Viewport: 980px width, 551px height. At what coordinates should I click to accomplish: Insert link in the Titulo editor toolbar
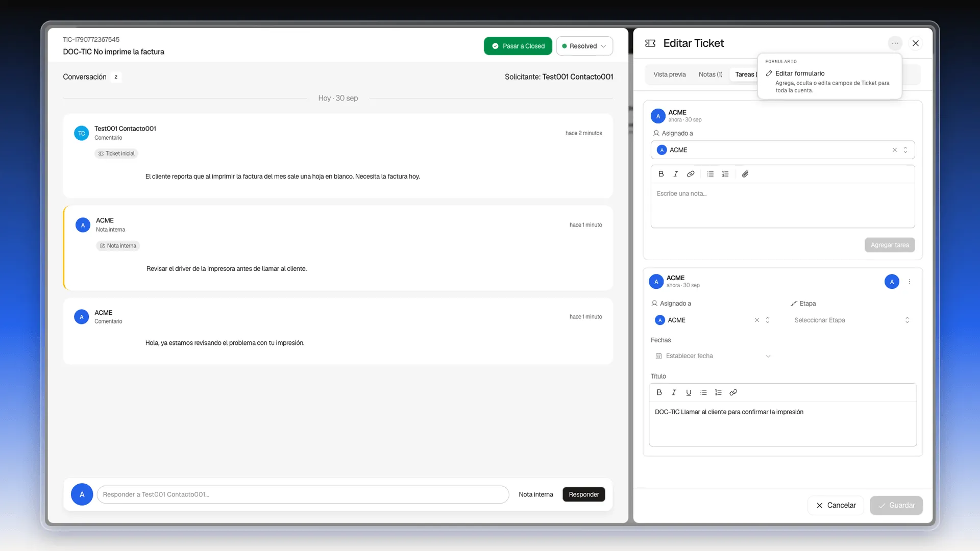click(x=733, y=392)
